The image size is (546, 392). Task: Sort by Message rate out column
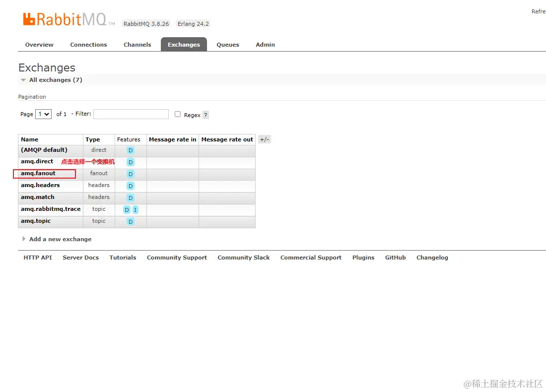[x=227, y=139]
